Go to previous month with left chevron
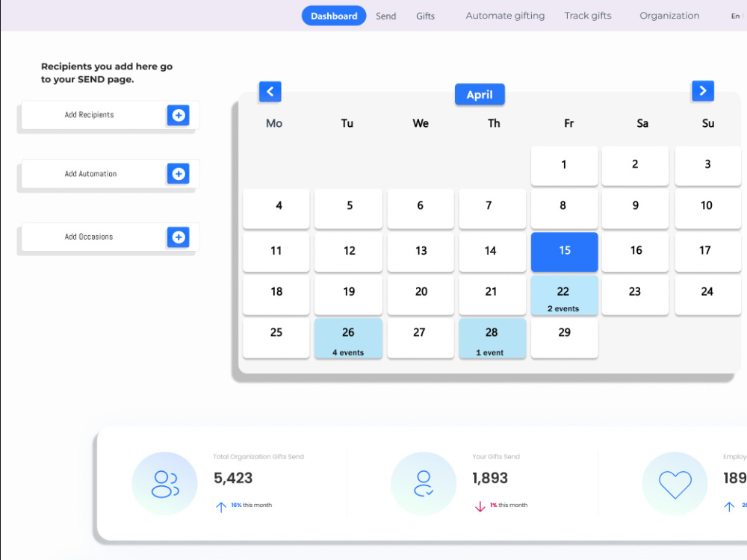 click(270, 91)
